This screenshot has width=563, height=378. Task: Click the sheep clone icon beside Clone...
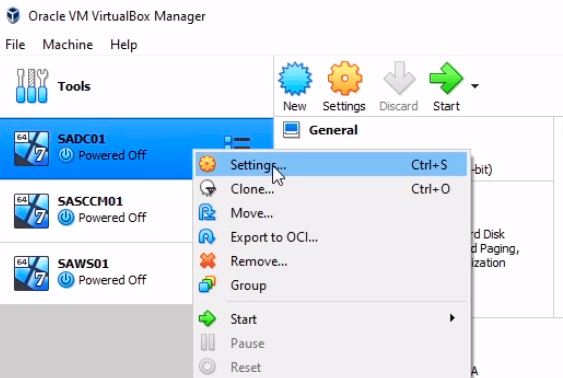(208, 188)
